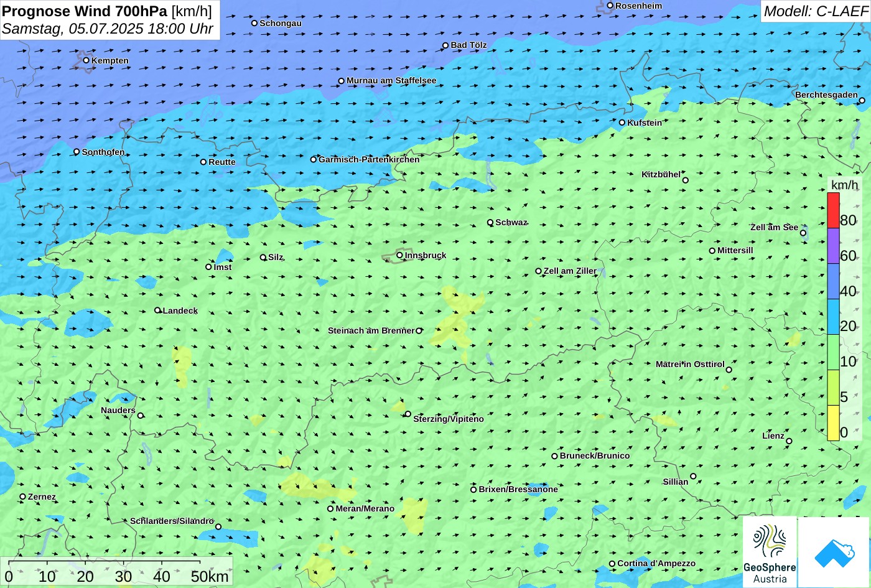Click the '50km' scale bar label
The image size is (871, 588).
(x=210, y=576)
